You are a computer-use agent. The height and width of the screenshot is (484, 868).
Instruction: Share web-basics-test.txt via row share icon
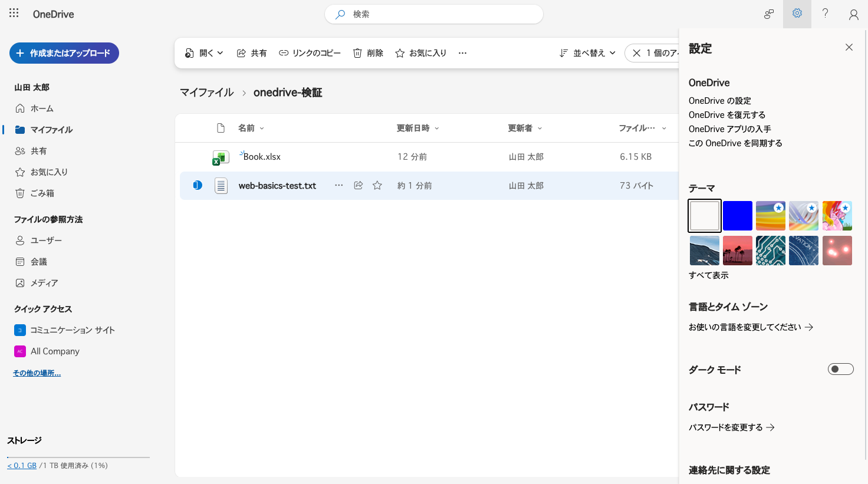(358, 185)
